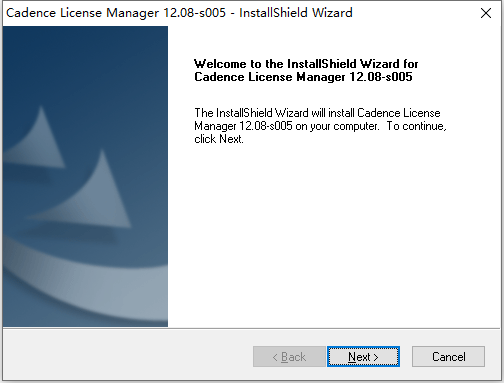Click the empty white content area
This screenshot has width=504, height=383.
333,233
